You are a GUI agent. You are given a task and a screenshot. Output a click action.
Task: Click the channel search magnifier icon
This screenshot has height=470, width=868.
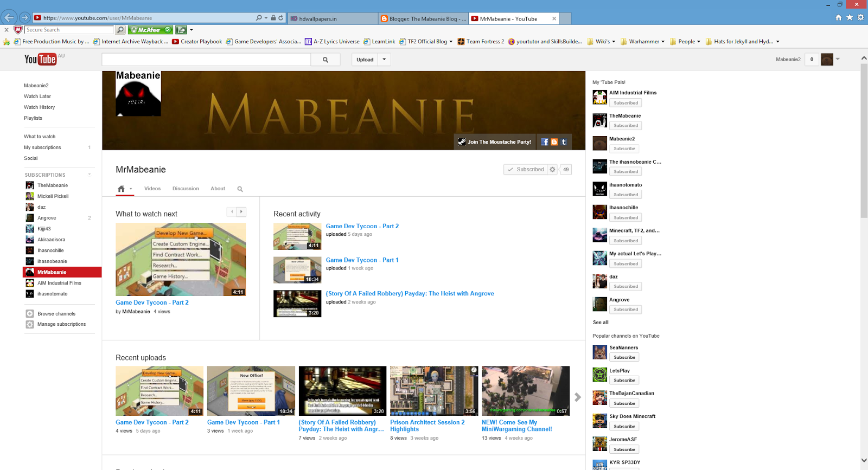pos(240,189)
